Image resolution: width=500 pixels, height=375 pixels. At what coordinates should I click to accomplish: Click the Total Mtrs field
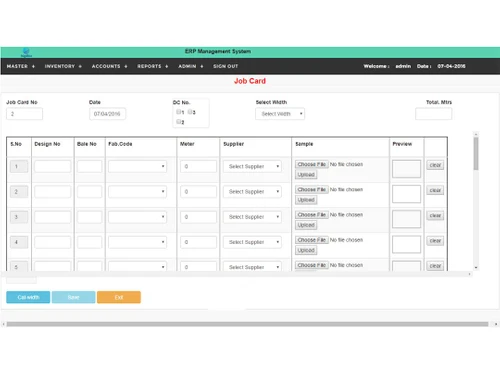pos(433,114)
